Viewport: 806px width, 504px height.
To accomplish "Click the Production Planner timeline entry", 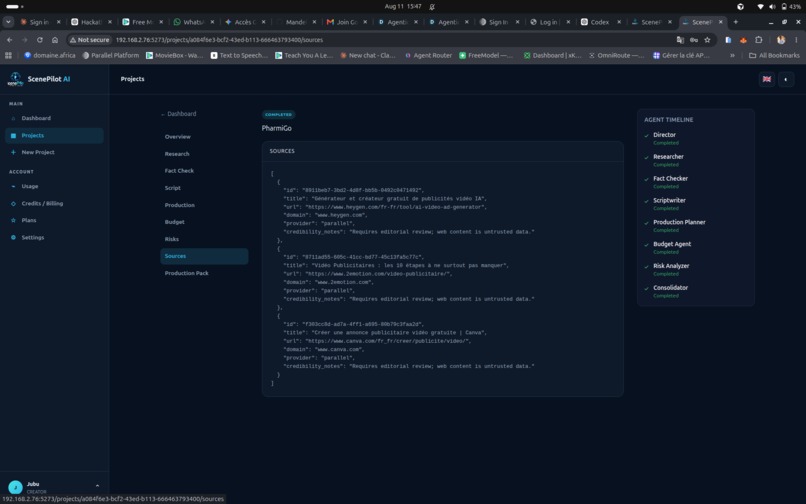I will coord(679,222).
